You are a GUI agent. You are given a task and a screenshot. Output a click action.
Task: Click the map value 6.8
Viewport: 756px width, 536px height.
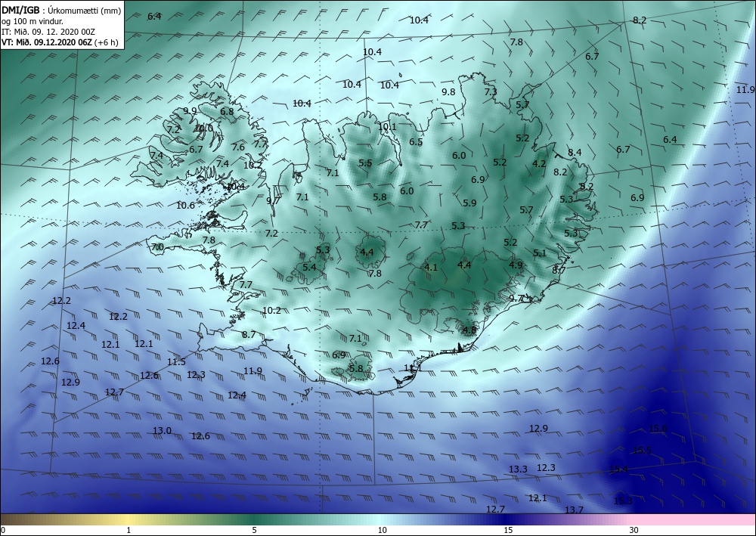[x=227, y=111]
